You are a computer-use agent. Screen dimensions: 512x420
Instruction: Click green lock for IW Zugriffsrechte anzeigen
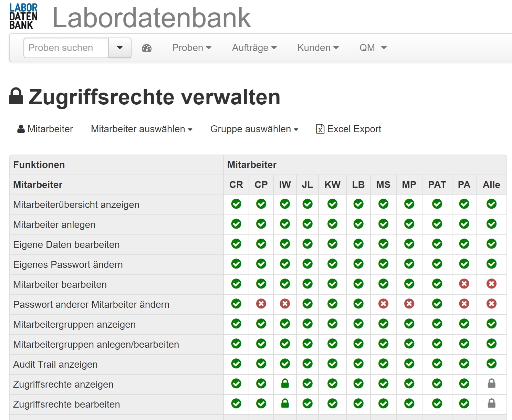(285, 384)
